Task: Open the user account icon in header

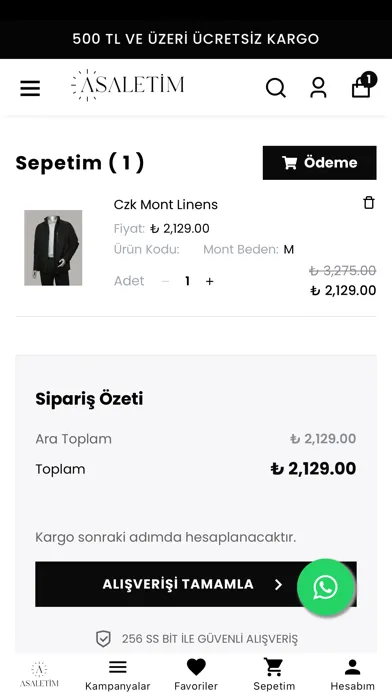Action: coord(318,87)
